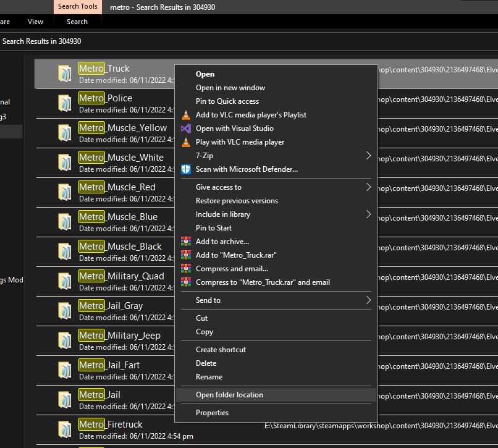
Task: Select the Metro_Truck folder name
Action: tap(104, 69)
